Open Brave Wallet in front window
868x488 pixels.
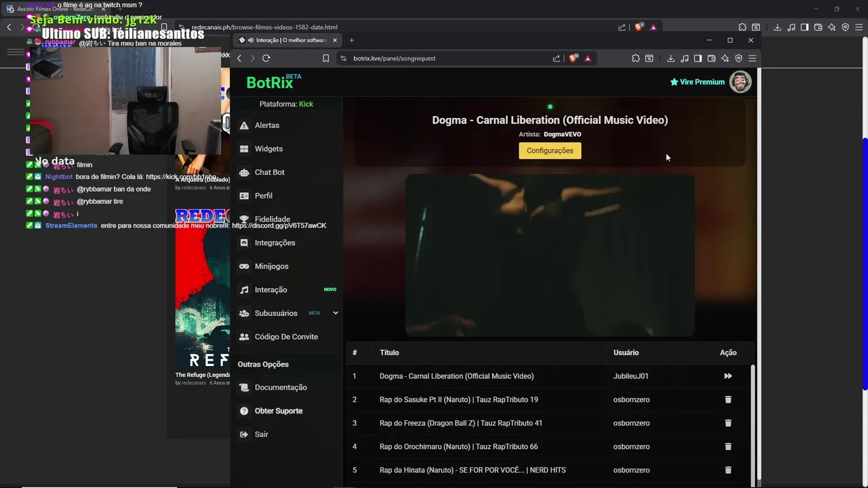711,58
